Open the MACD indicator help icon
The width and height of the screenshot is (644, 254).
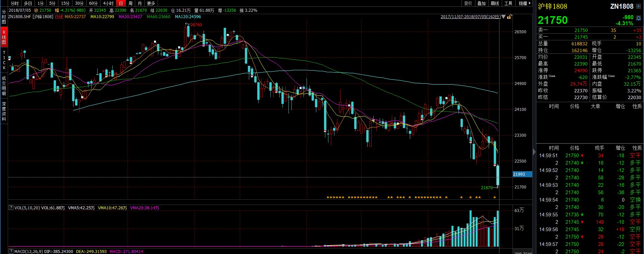click(11, 251)
